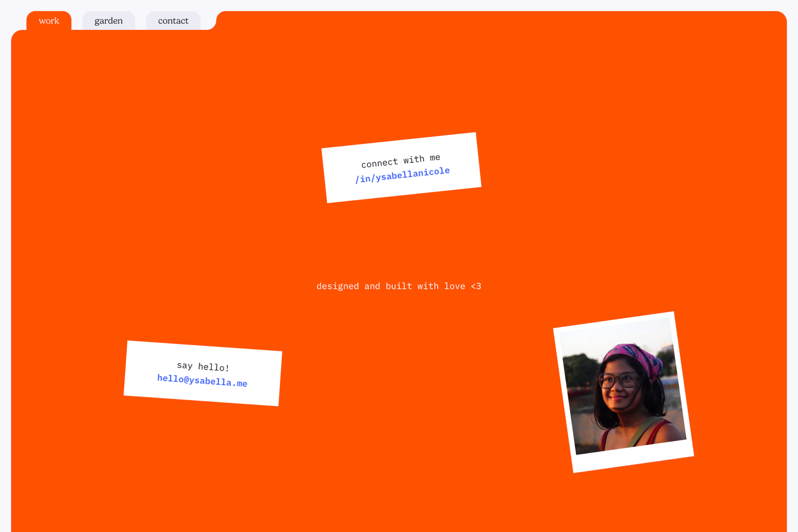Image resolution: width=798 pixels, height=532 pixels.
Task: Click the hello@ysabella.me email link
Action: pos(202,381)
